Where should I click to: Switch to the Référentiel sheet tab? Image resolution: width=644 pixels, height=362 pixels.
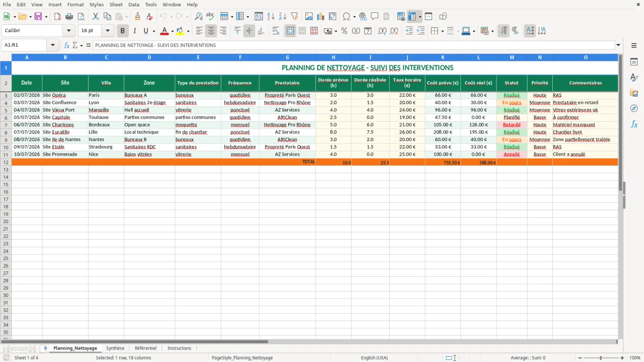tap(145, 349)
